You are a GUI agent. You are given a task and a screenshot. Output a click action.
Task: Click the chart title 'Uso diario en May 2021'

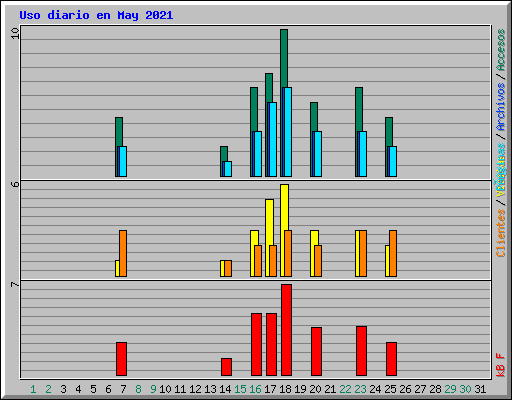pos(96,15)
